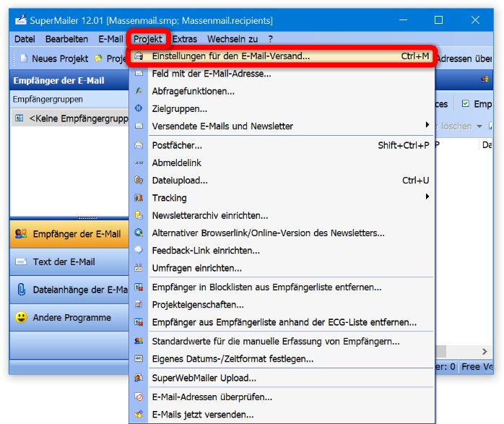Expand the Versendete E-Mails und Newsletter submenu arrow
Viewport: 504px width, 424px height.
click(x=427, y=125)
